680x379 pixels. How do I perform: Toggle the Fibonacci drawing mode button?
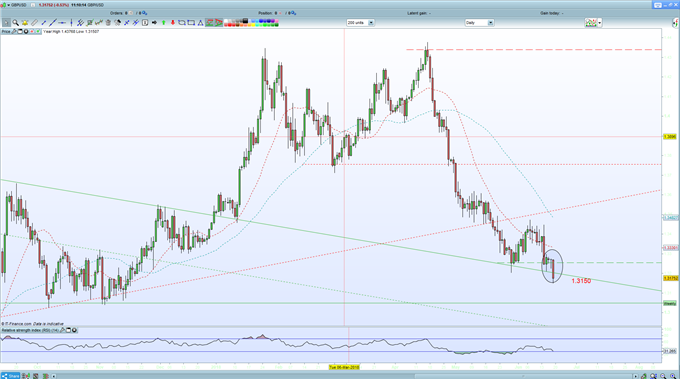click(x=209, y=23)
